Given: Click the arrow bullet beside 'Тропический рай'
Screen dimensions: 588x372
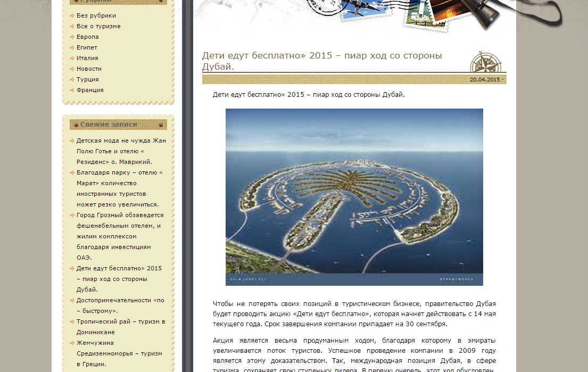Looking at the screenshot, I should (72, 322).
